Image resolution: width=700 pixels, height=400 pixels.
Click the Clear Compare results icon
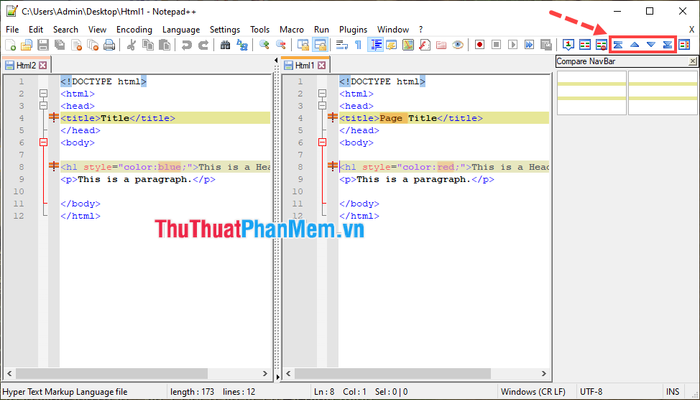[x=601, y=45]
